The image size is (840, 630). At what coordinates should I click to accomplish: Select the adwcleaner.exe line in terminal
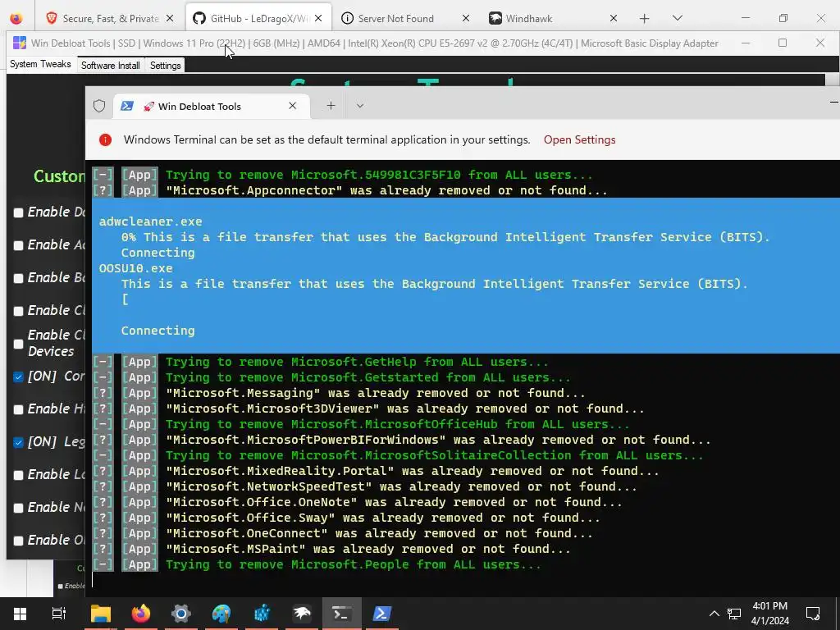[151, 221]
